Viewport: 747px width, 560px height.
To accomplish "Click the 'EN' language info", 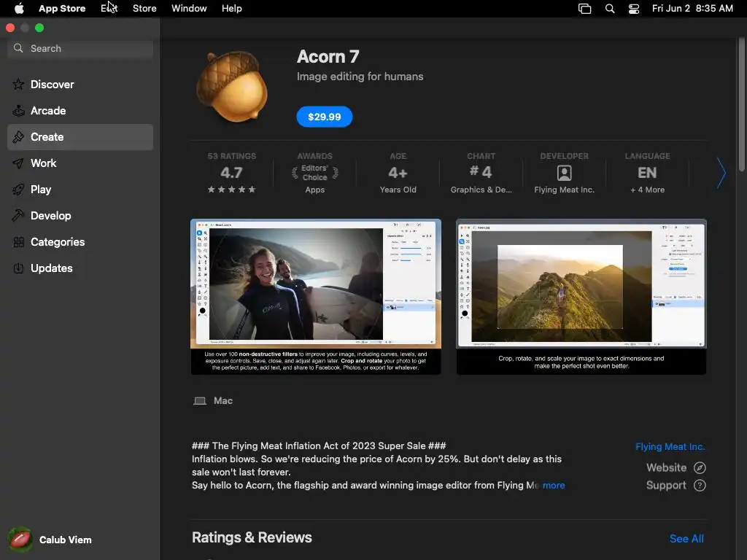I will coord(647,172).
